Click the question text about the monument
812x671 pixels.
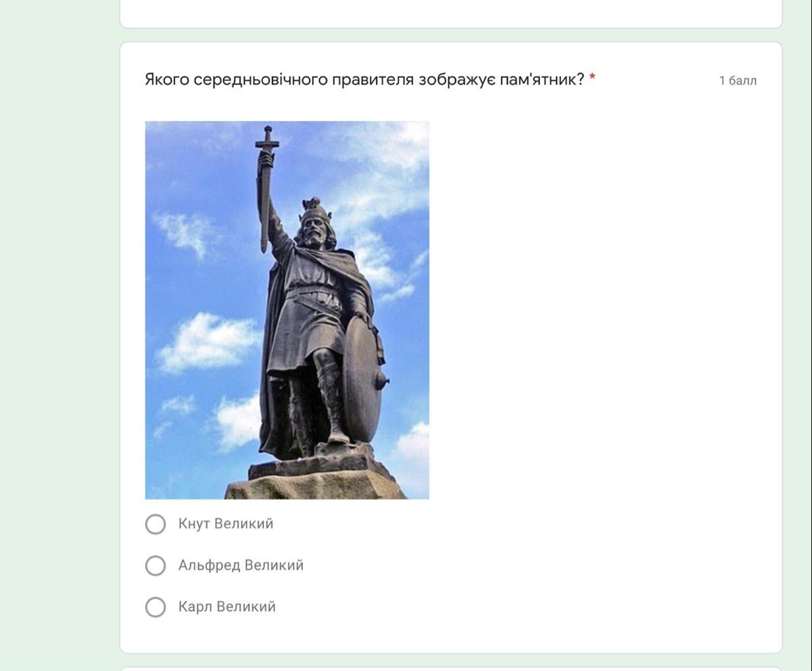point(364,80)
